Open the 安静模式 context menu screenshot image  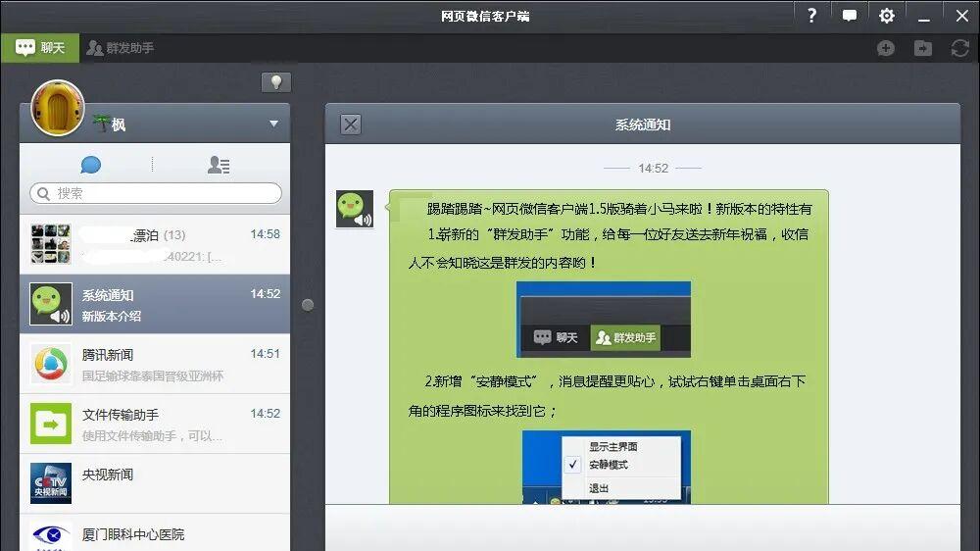click(607, 467)
